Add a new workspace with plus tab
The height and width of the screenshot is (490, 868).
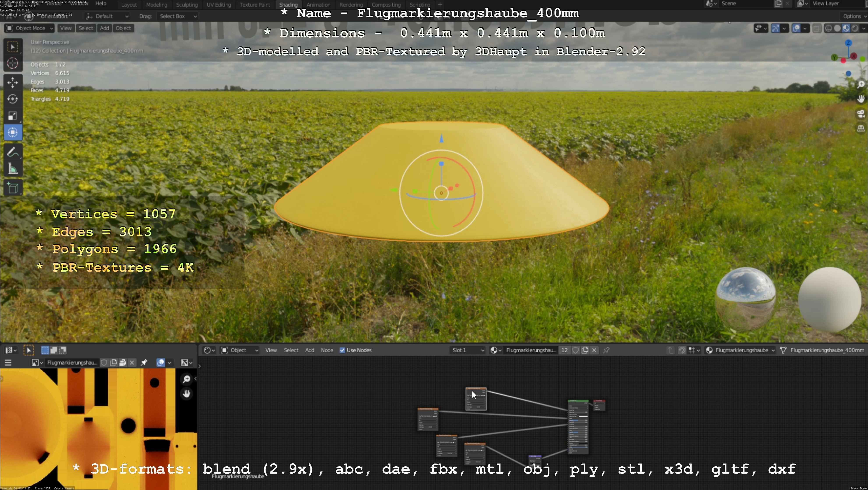click(x=440, y=5)
